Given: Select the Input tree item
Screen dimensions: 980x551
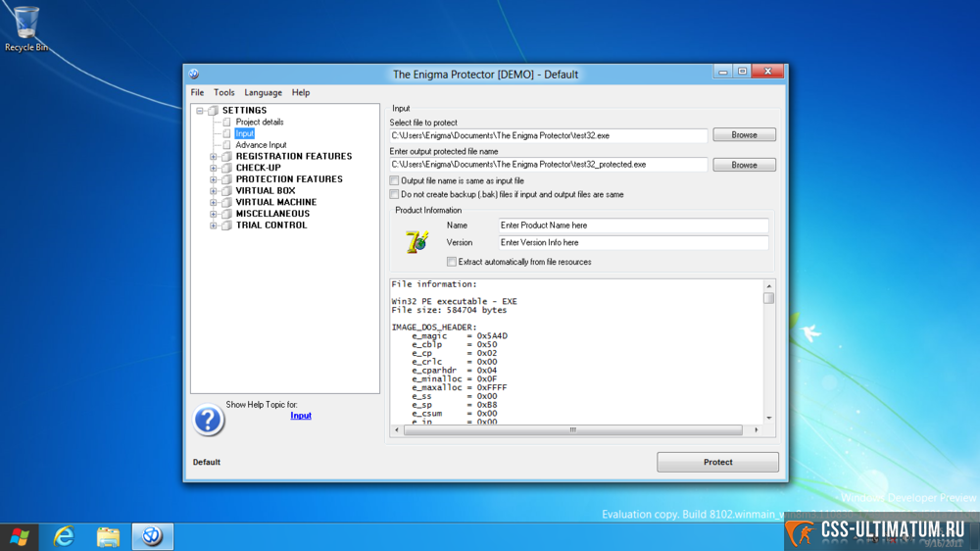Looking at the screenshot, I should click(244, 133).
